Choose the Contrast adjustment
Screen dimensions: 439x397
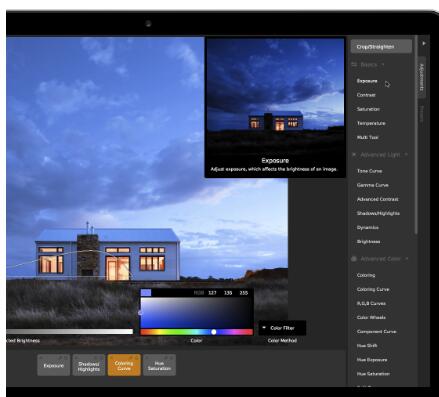coord(366,95)
